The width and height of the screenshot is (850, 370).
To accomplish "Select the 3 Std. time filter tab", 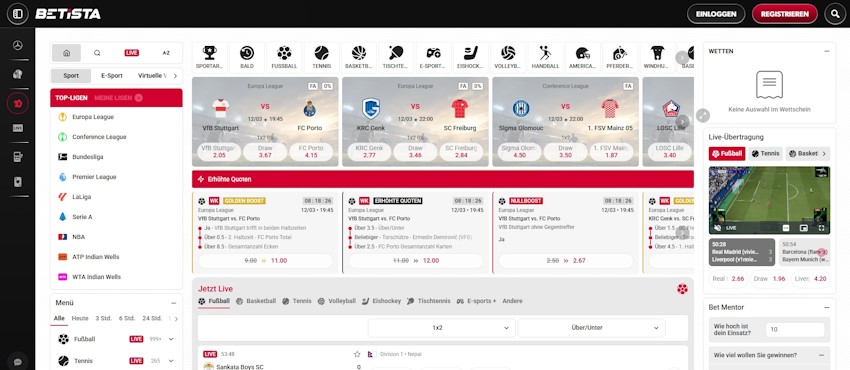I will (104, 319).
